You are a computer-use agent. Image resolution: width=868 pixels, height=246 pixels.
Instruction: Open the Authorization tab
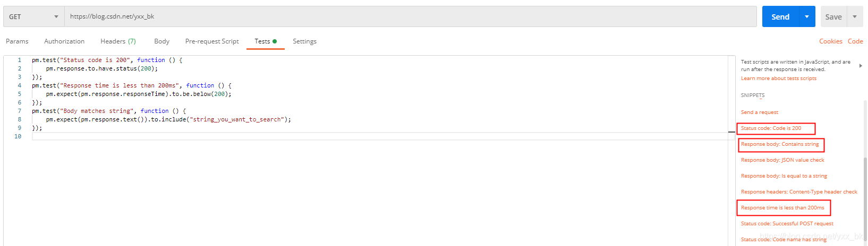click(64, 41)
